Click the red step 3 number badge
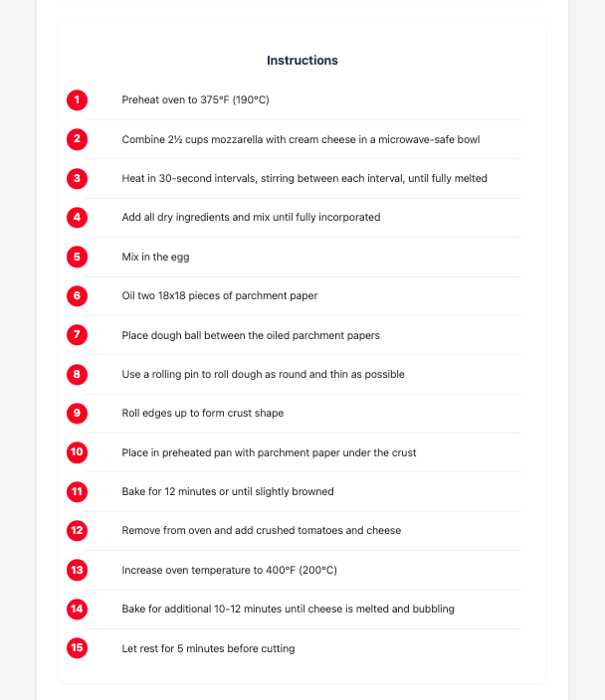Image resolution: width=605 pixels, height=700 pixels. pos(77,178)
